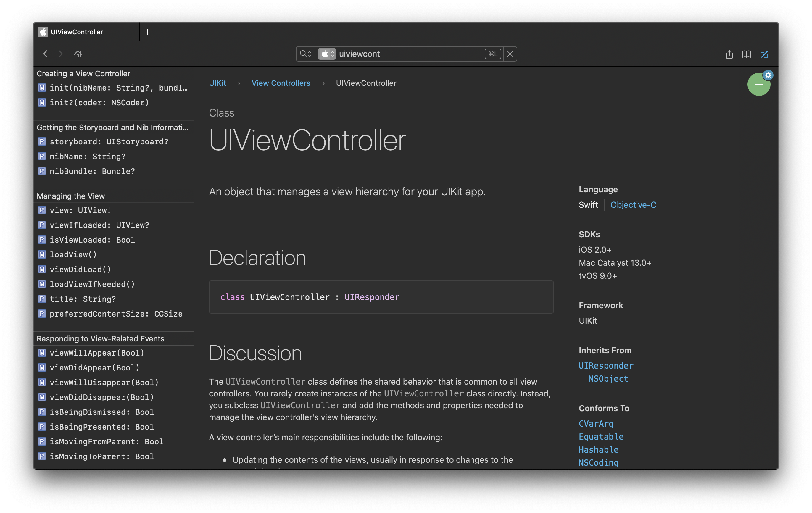Click the ⌘L shortcut badge

point(493,54)
